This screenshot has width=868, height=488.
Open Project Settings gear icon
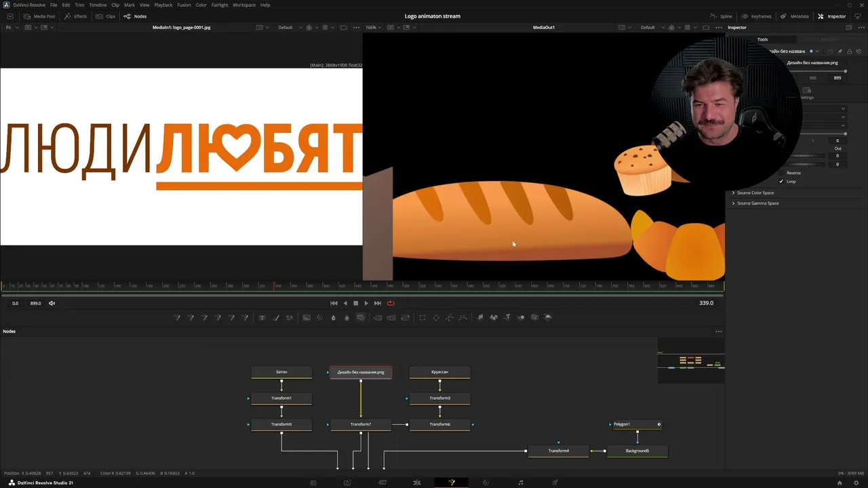(857, 483)
